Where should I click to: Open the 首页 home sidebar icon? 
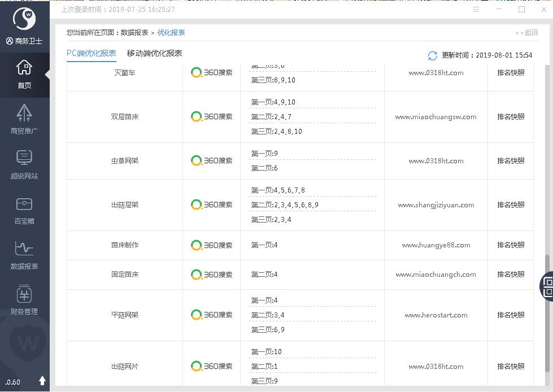(24, 74)
